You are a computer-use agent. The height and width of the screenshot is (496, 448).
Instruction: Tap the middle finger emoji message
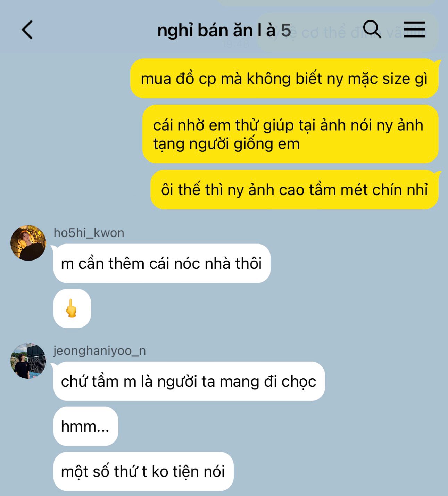coord(72,308)
